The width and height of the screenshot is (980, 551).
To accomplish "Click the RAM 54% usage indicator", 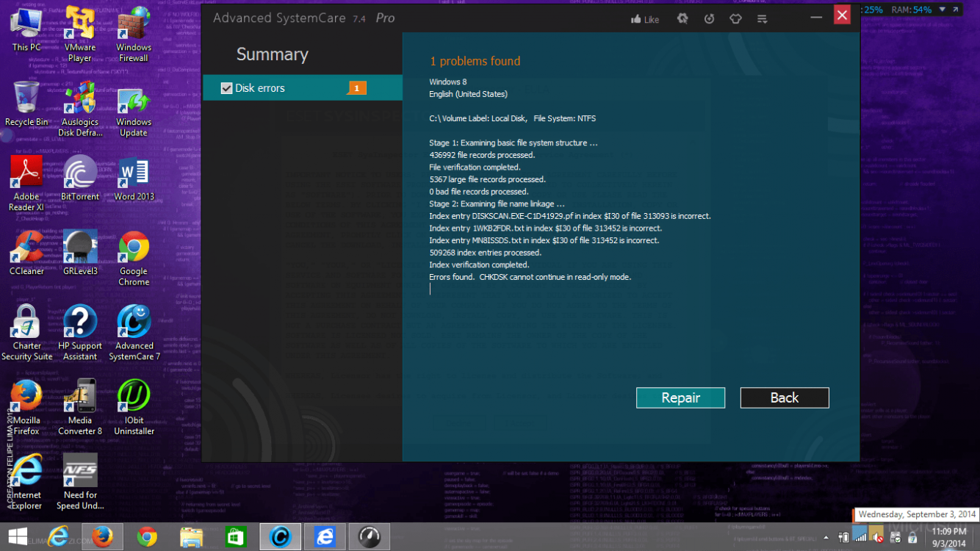I will coord(912,10).
